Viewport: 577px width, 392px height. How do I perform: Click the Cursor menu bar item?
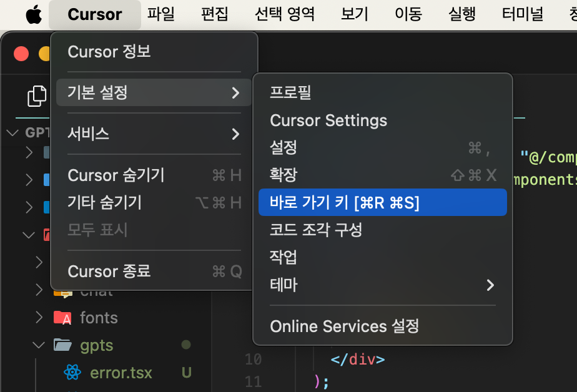tap(94, 15)
